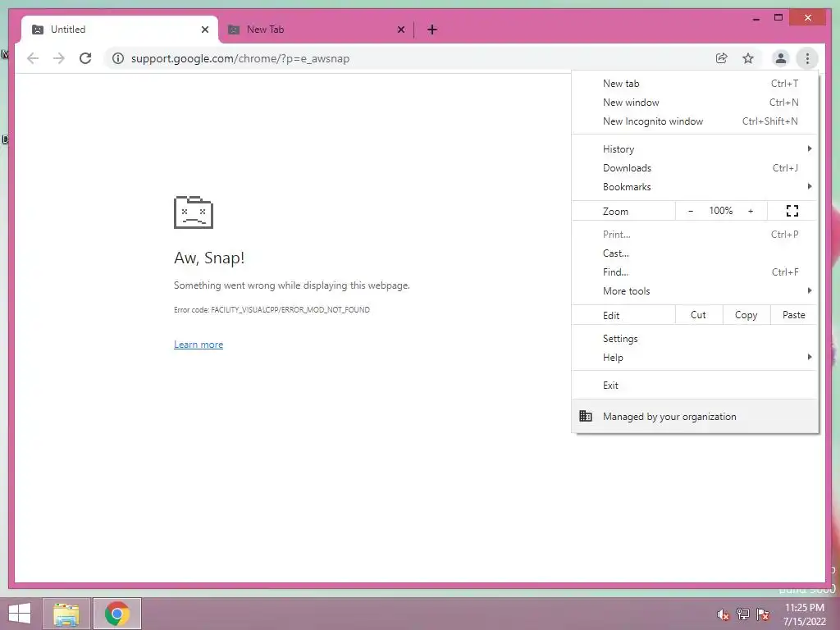
Task: Click the muted volume tray icon
Action: (724, 614)
